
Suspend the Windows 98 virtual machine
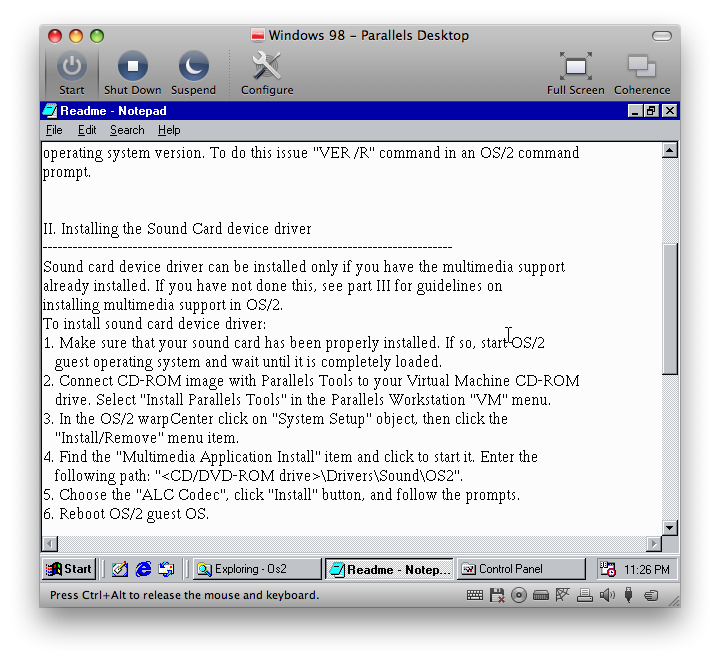point(193,66)
